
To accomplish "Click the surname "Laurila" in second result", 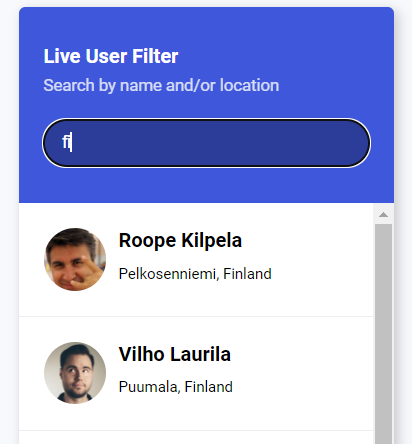I will click(200, 354).
